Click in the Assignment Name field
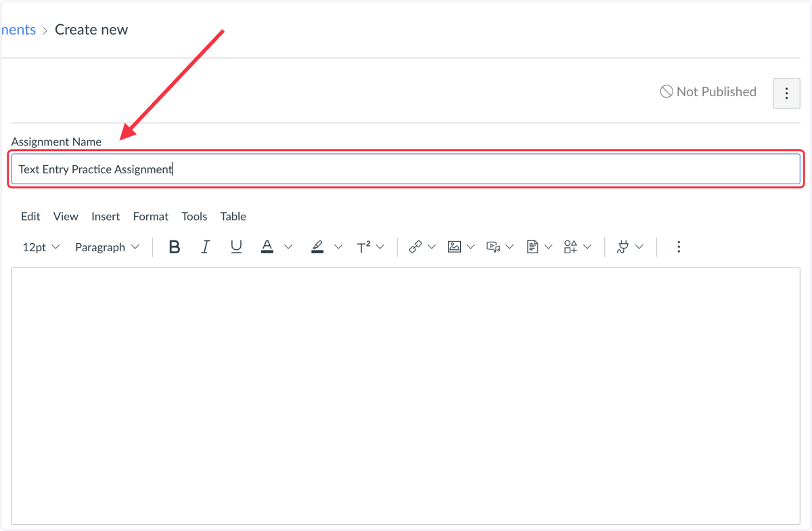 point(406,169)
